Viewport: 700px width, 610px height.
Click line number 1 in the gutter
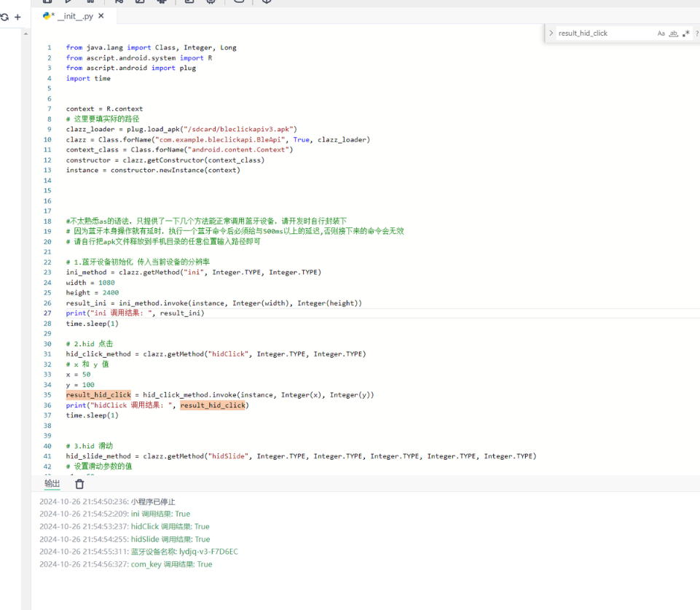click(49, 47)
